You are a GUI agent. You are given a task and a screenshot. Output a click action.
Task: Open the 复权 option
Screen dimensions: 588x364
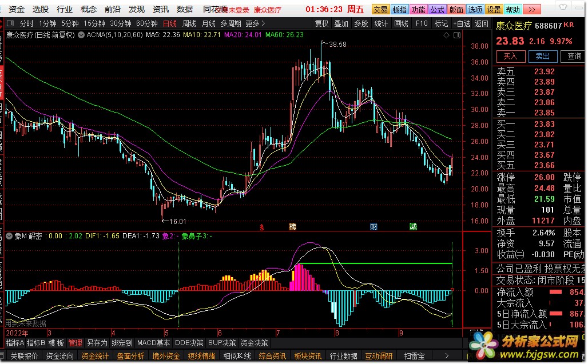coord(321,23)
